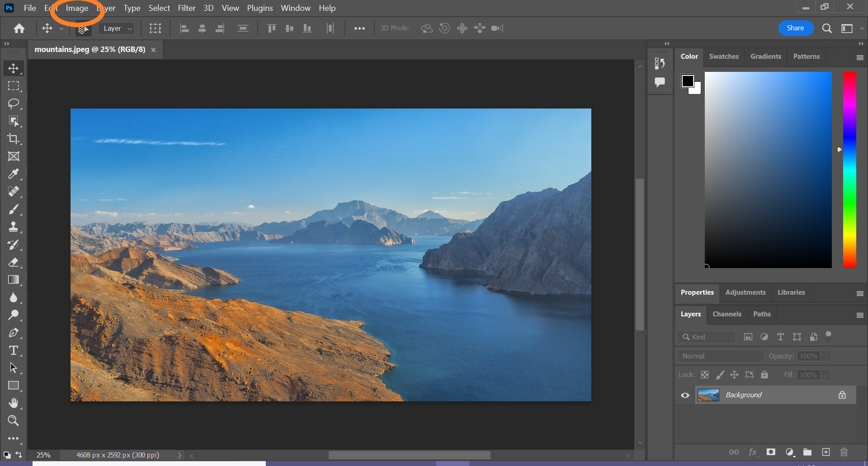
Task: Select the Rectangular Marquee tool
Action: (14, 86)
